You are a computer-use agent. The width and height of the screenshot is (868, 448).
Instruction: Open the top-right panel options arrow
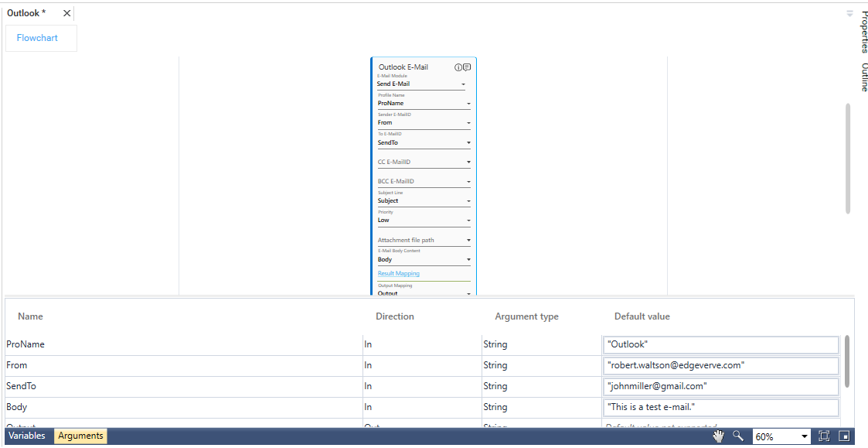(849, 13)
